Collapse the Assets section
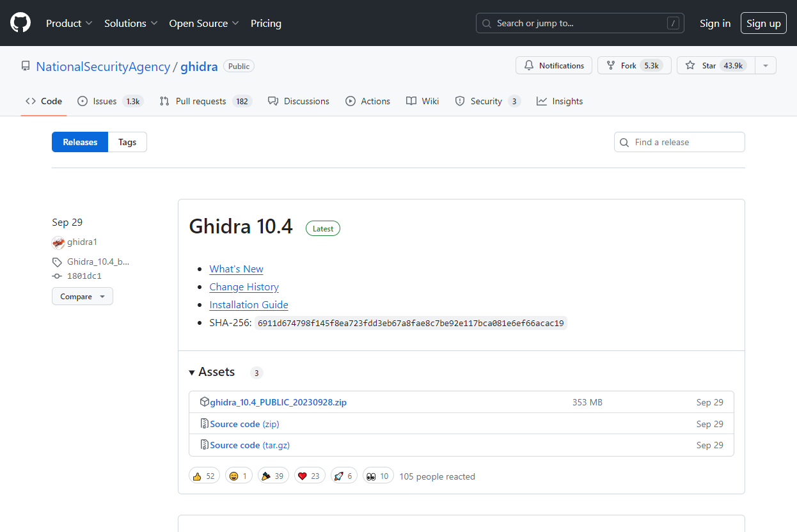The image size is (797, 532). click(x=212, y=372)
